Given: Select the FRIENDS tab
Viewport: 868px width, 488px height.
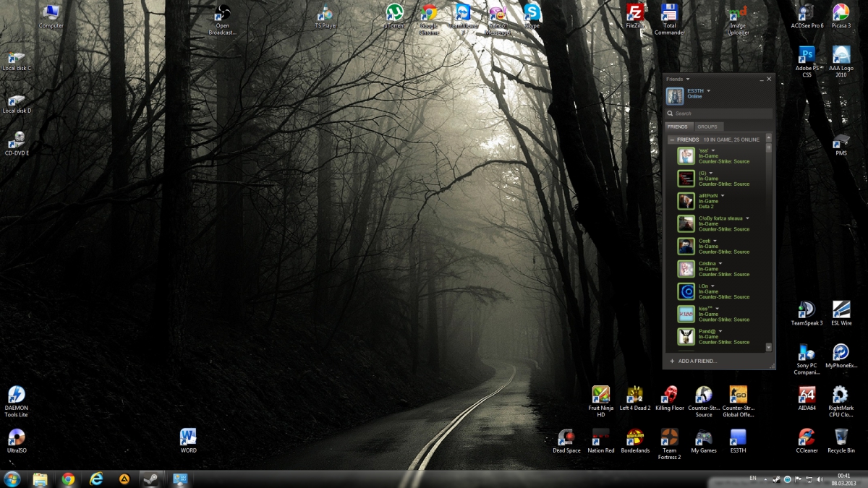Looking at the screenshot, I should (x=678, y=127).
